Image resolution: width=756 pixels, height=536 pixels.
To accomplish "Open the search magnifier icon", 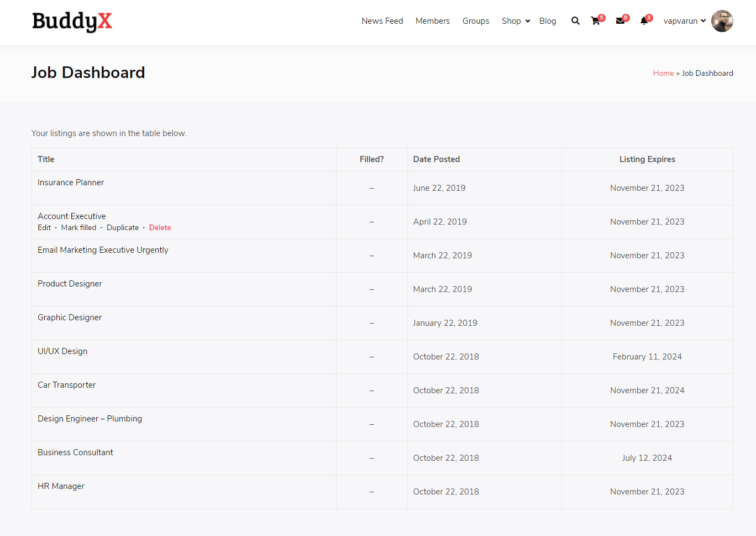I will click(x=575, y=21).
